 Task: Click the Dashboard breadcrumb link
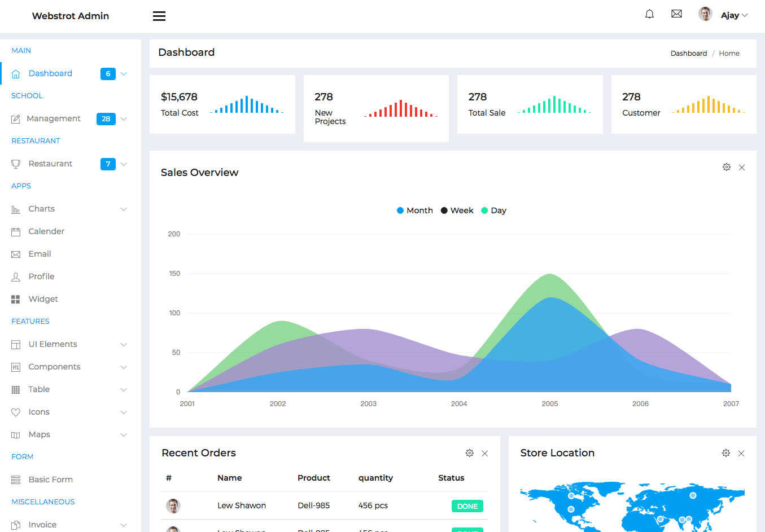689,54
